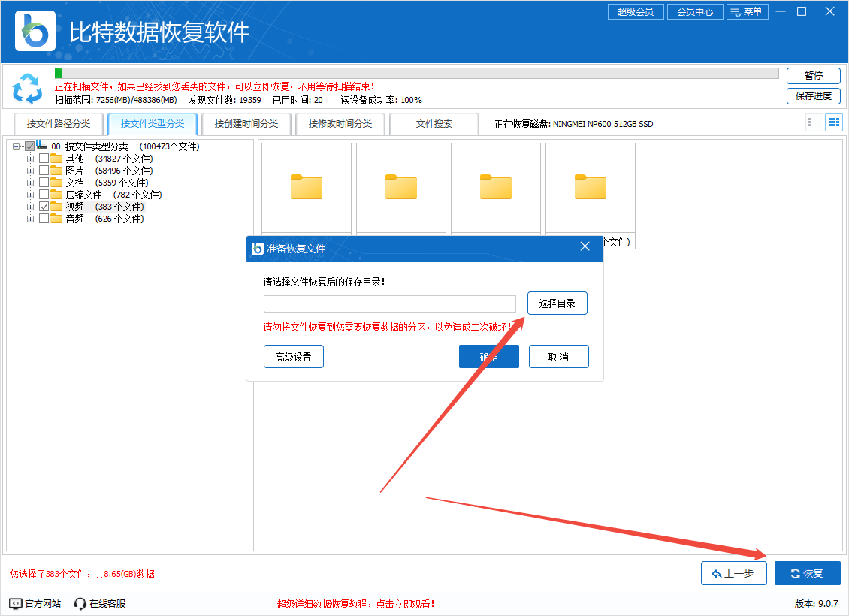The width and height of the screenshot is (849, 616).
Task: Check the 图片 checkbox
Action: coord(44,171)
